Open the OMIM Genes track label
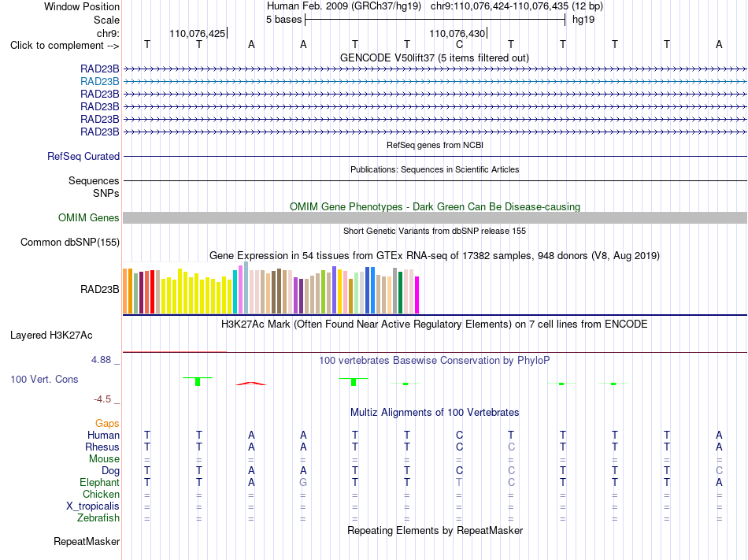This screenshot has width=748, height=560. (88, 218)
